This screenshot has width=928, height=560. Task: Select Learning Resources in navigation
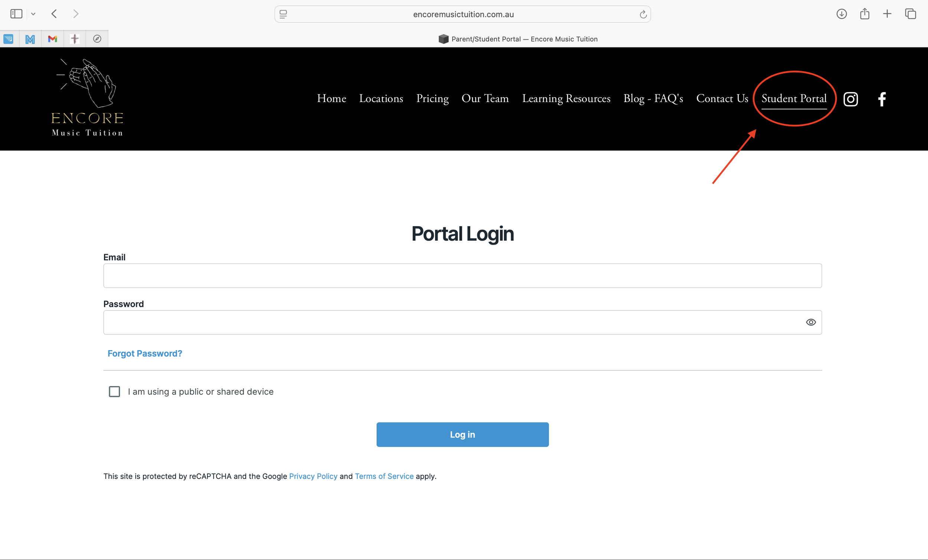point(566,98)
